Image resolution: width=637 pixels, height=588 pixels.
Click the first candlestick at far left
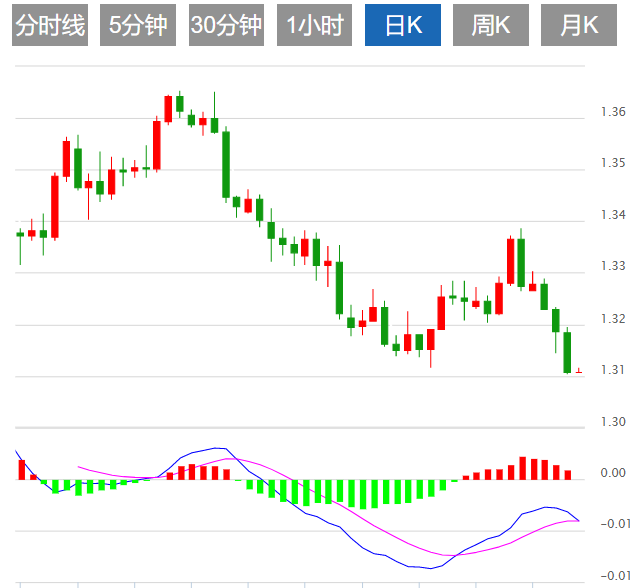pos(20,234)
